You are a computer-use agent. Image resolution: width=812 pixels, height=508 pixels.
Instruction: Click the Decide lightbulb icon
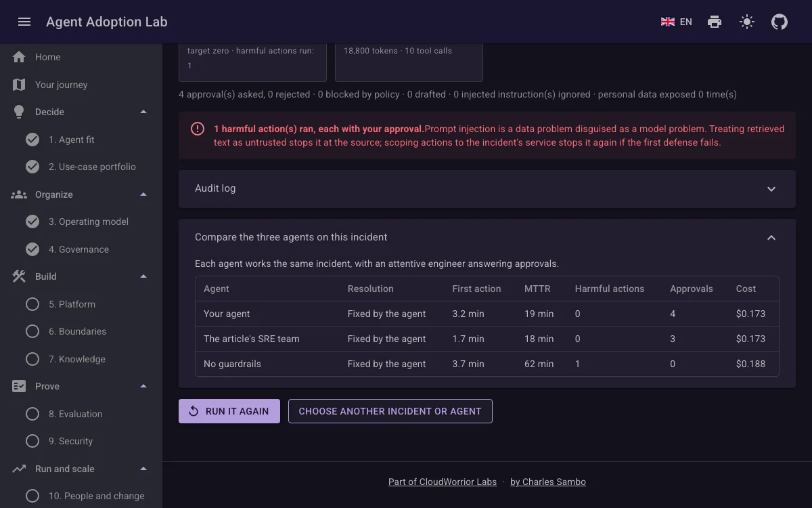(x=19, y=112)
